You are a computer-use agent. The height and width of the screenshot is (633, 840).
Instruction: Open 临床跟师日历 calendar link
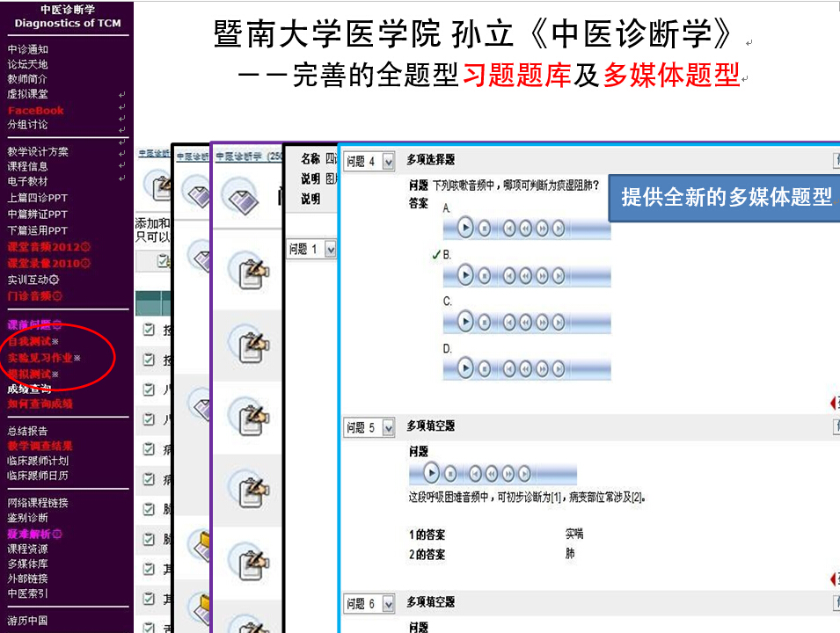[x=38, y=475]
